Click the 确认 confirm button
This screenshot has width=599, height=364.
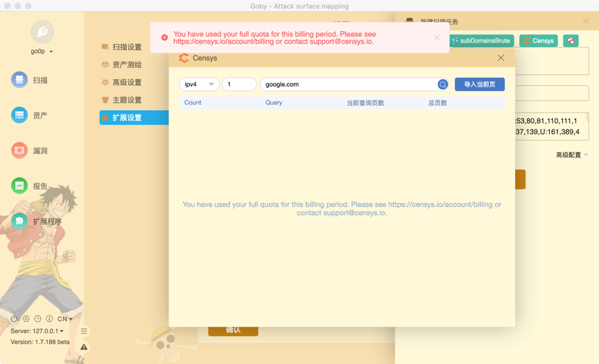pos(233,331)
